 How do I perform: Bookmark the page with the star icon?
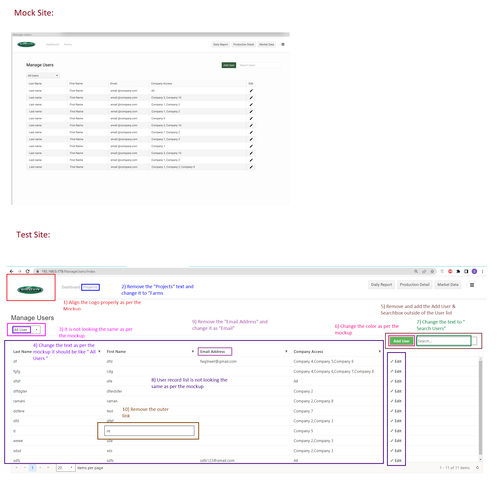point(432,271)
